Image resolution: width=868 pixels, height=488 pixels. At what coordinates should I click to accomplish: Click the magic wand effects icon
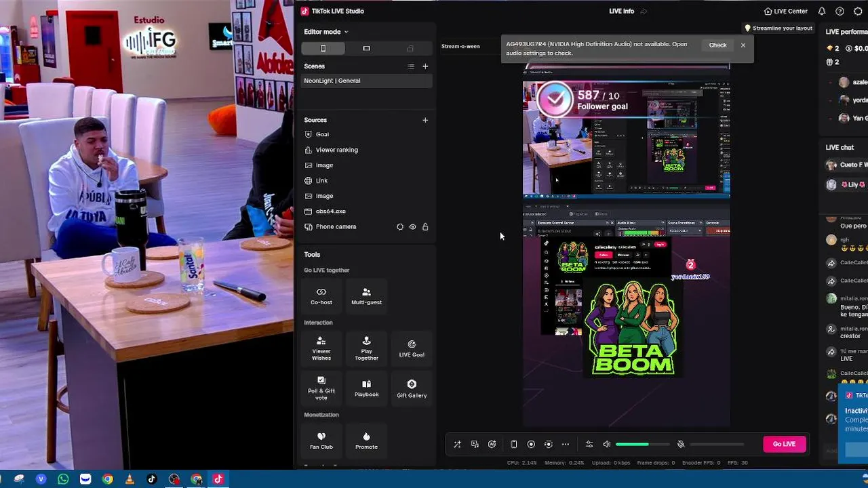pyautogui.click(x=457, y=445)
